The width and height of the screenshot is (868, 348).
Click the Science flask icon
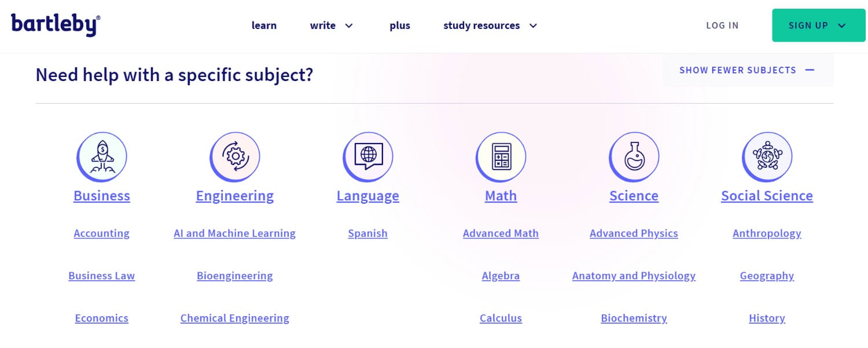click(634, 157)
